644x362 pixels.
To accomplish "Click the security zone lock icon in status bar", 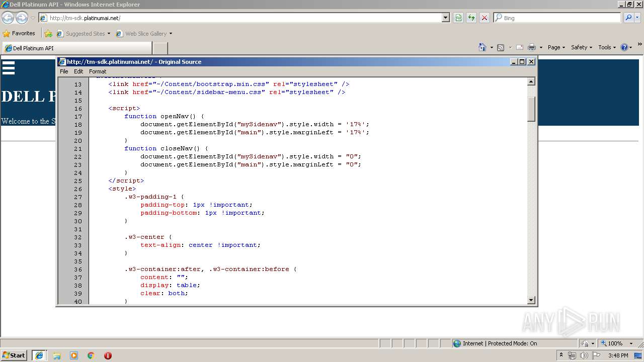I will [585, 343].
